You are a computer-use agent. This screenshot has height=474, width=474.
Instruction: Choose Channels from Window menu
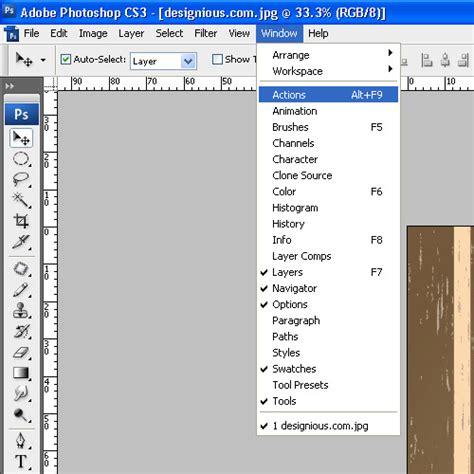tap(328, 143)
